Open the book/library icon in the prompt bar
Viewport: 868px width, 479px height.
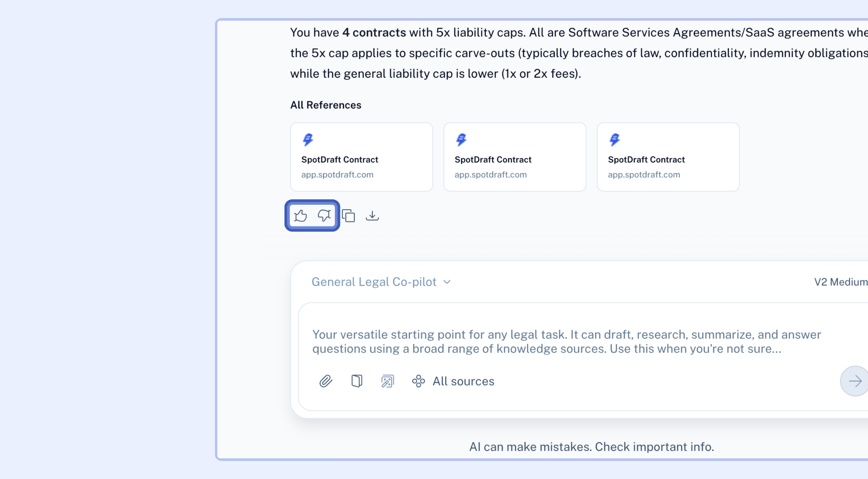[357, 381]
